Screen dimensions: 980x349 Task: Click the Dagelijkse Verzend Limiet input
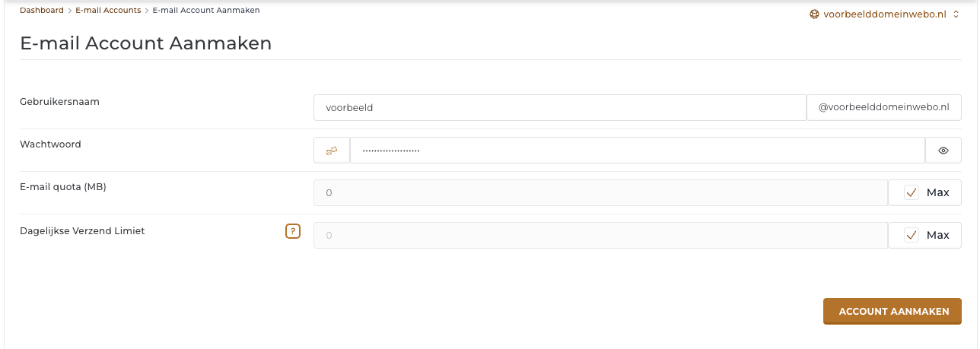point(600,236)
